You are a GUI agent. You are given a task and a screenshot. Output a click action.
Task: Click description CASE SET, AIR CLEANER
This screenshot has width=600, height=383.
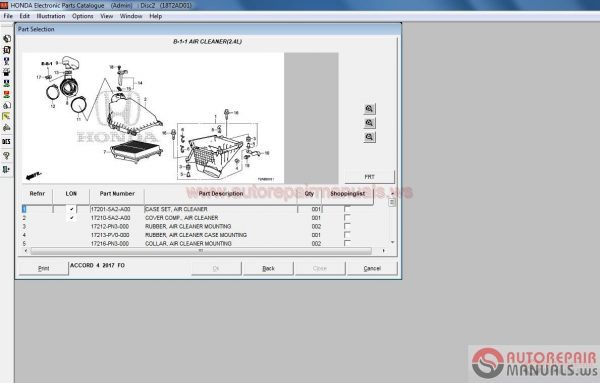(176, 209)
